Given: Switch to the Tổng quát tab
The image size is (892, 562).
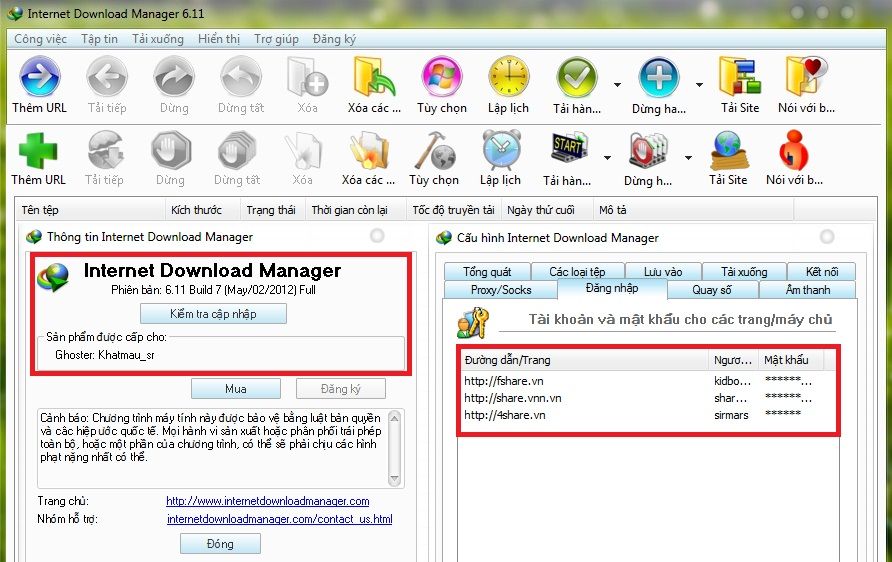Looking at the screenshot, I should (488, 271).
